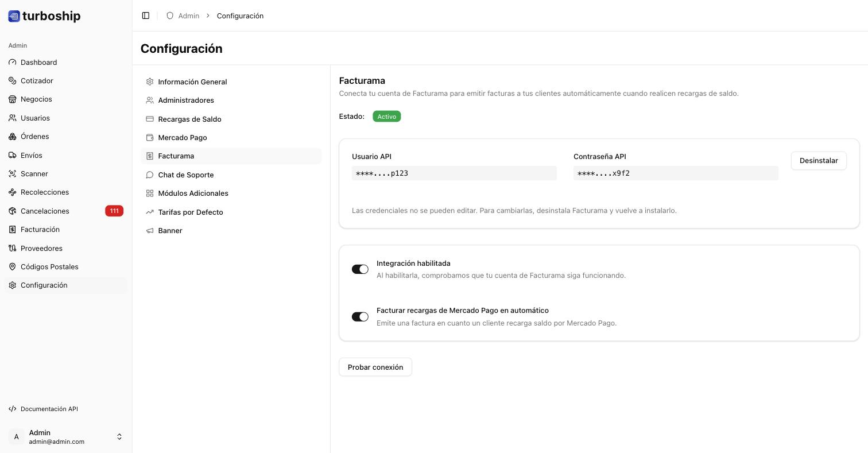The width and height of the screenshot is (868, 453).
Task: Open Configuración in the left sidebar
Action: point(66,285)
